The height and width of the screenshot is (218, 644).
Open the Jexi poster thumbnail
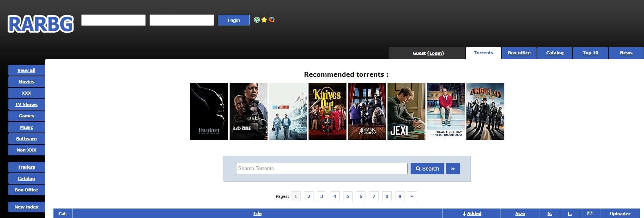406,111
